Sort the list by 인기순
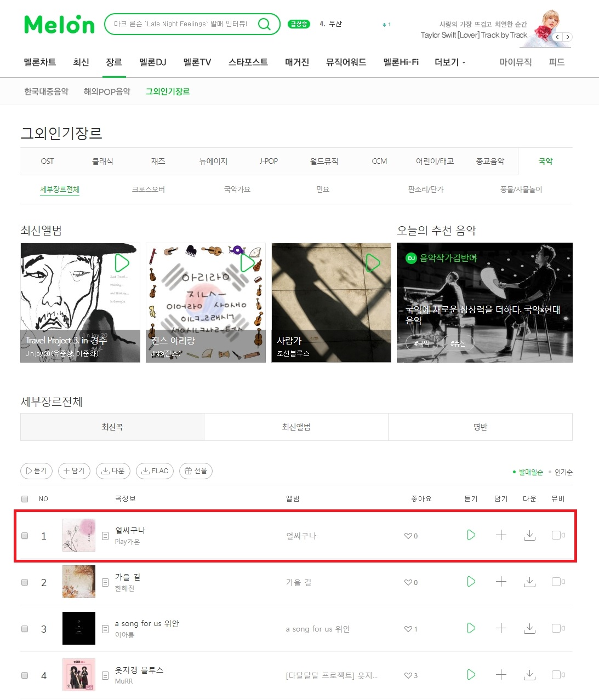This screenshot has height=700, width=599. click(563, 472)
